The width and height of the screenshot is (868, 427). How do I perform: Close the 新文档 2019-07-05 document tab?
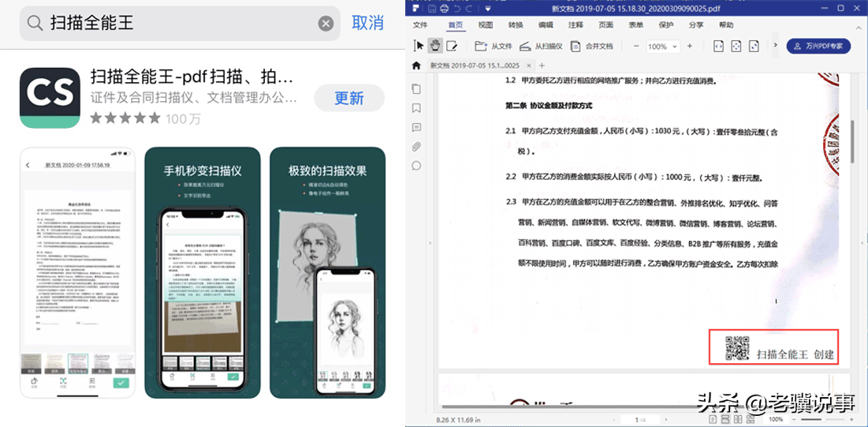[528, 66]
